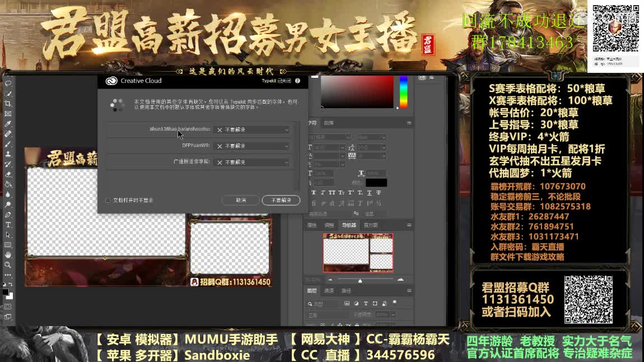The width and height of the screenshot is (644, 362).
Task: Open font style dropdown in Character panel
Action: tap(383, 137)
